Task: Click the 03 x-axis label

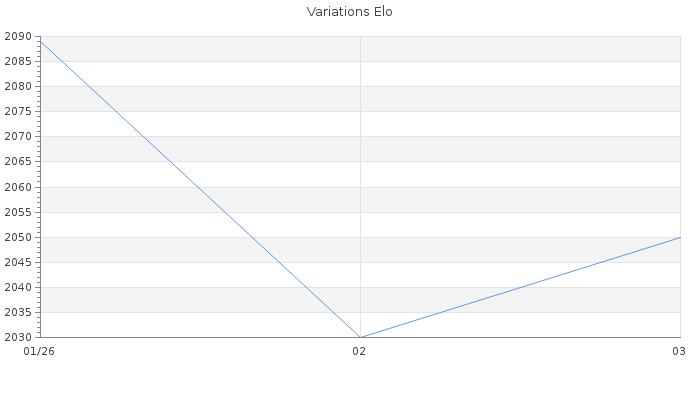Action: 678,351
